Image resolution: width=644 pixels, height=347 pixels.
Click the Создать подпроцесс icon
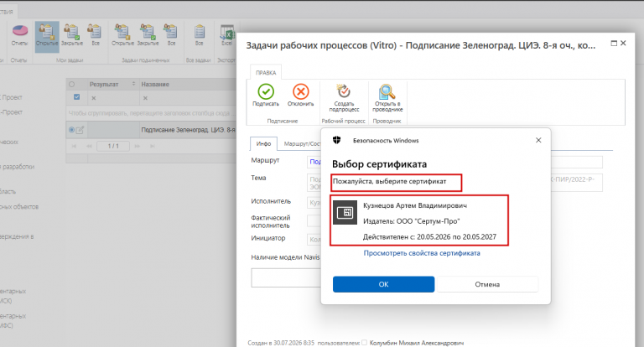(343, 91)
